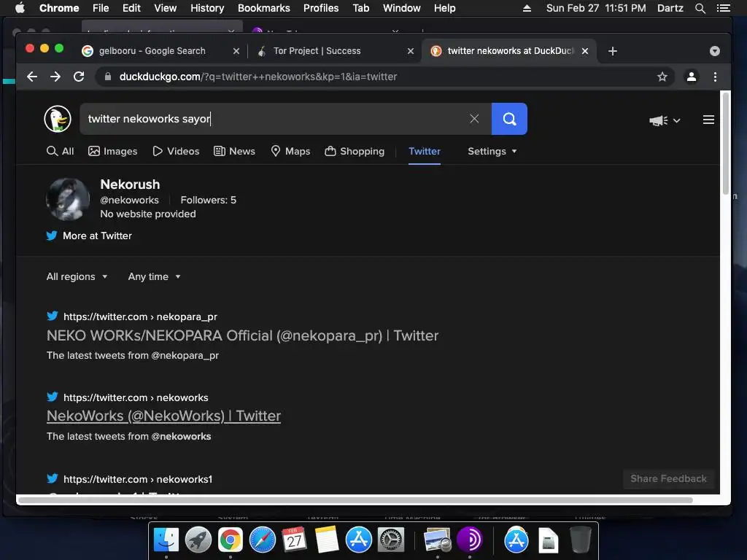Close the Tor Project tab
747x560 pixels.
(410, 51)
